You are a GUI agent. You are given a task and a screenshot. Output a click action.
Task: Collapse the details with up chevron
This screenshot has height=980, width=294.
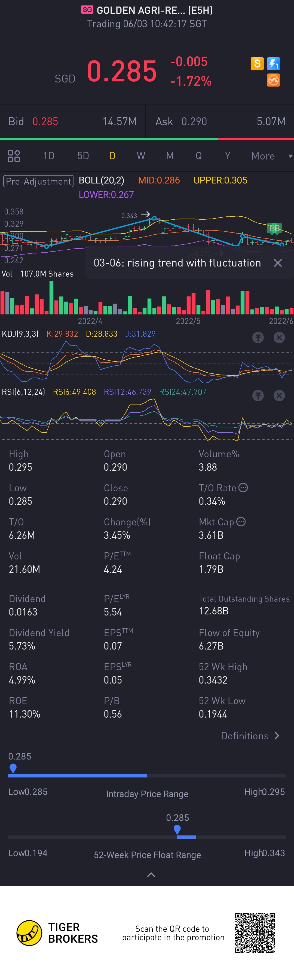click(151, 875)
